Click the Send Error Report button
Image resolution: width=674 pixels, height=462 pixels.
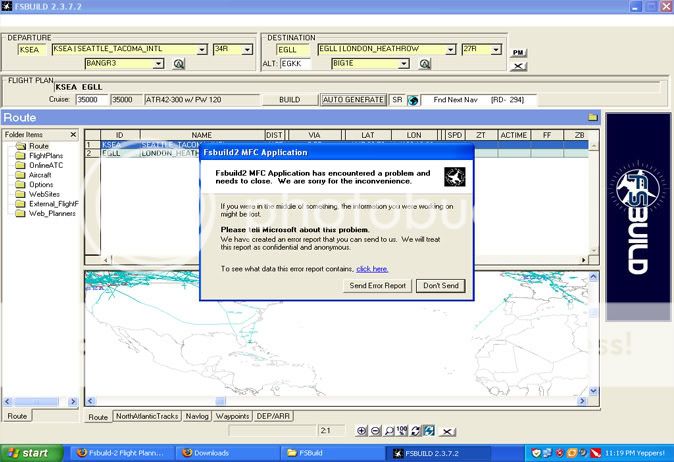coord(377,286)
